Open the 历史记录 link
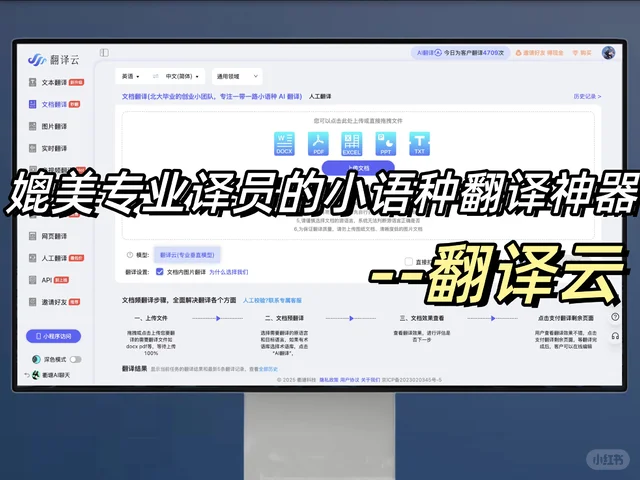Image resolution: width=640 pixels, height=480 pixels. [x=587, y=97]
